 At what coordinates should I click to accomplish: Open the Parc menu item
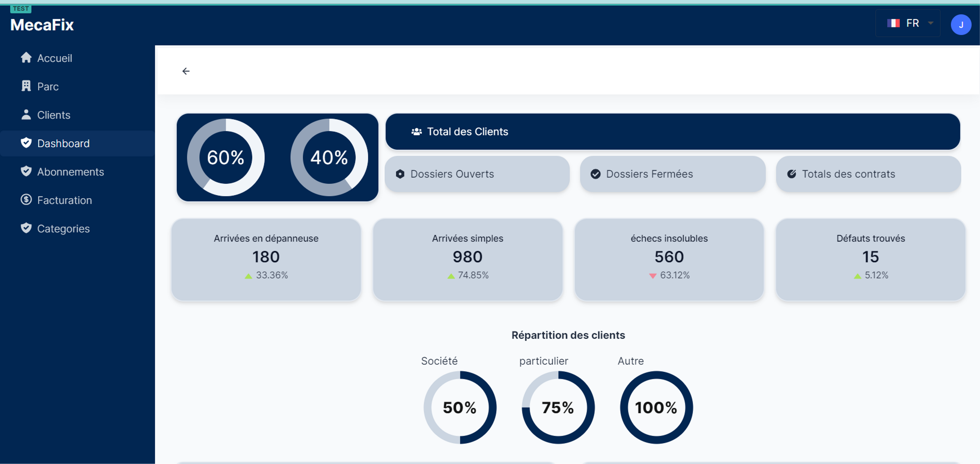tap(77, 87)
